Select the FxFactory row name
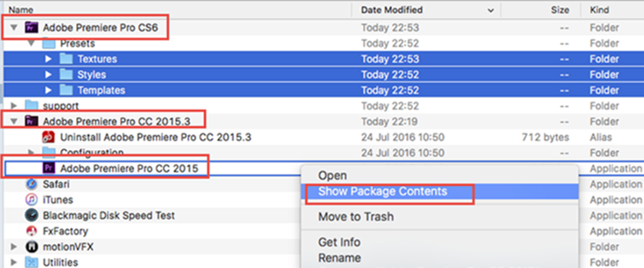Image resolution: width=644 pixels, height=268 pixels. click(x=65, y=231)
